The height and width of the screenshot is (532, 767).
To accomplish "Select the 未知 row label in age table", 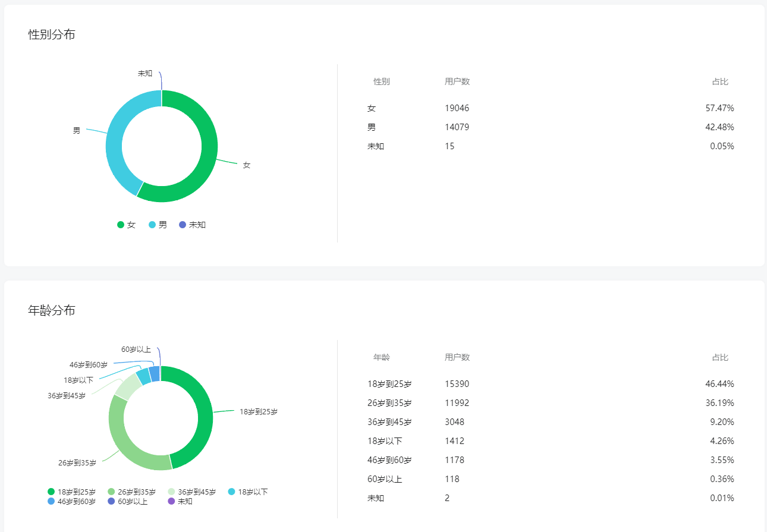I will pyautogui.click(x=376, y=498).
